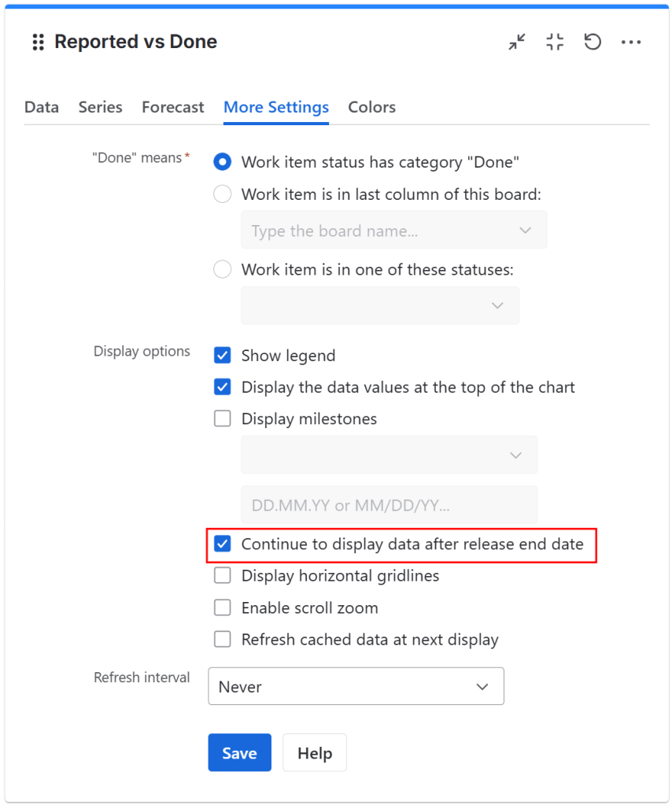Viewport: 672px width, 805px height.
Task: Click the milestone date input field
Action: (x=389, y=505)
